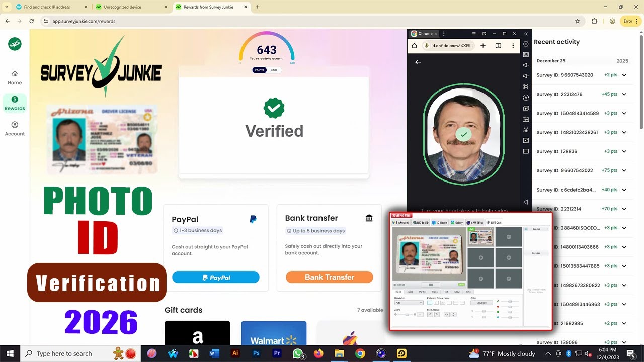Click the Bank Transfer button

330,277
